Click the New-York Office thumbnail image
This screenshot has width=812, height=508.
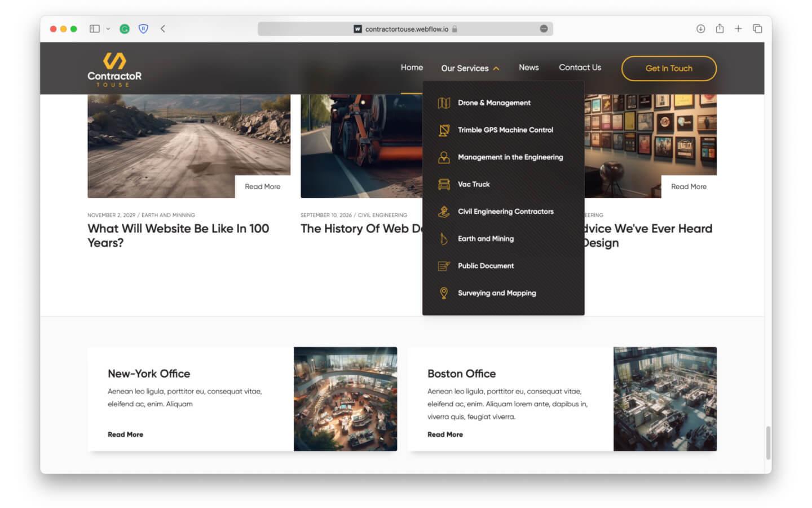tap(345, 398)
